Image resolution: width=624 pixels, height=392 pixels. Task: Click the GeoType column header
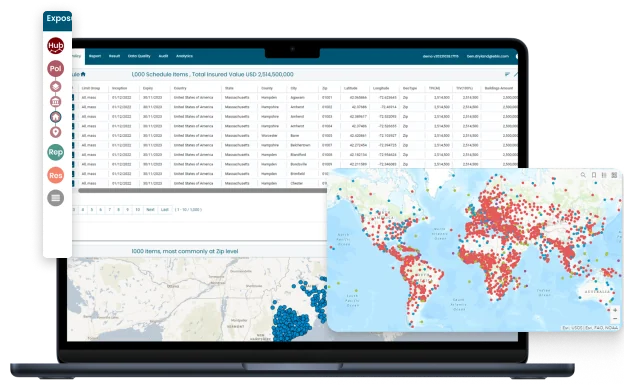point(410,88)
